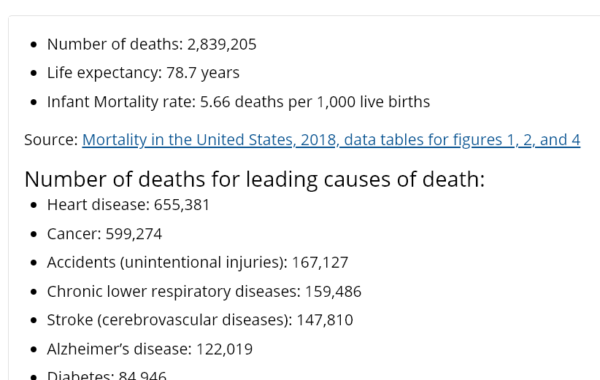Click the Source: label before the link
600x380 pixels.
51,140
